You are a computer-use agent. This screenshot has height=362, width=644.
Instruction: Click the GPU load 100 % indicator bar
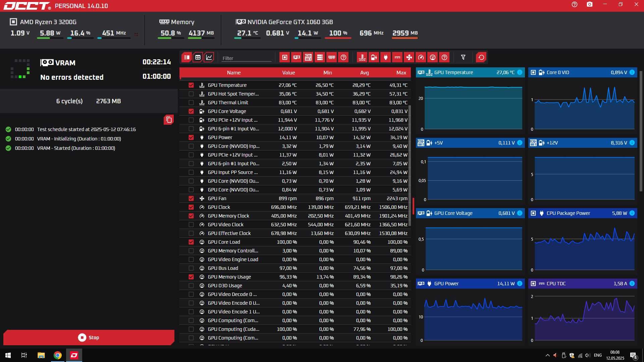pos(338,38)
